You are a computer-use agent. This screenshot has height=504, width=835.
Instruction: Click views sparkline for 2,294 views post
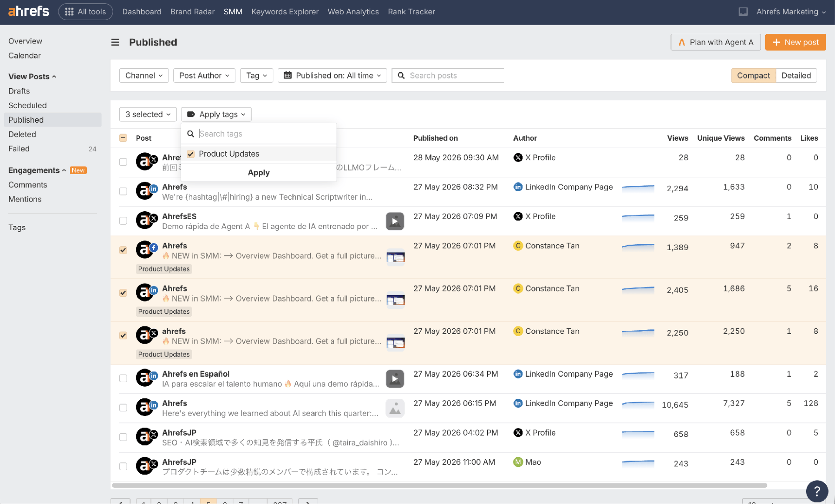point(638,188)
